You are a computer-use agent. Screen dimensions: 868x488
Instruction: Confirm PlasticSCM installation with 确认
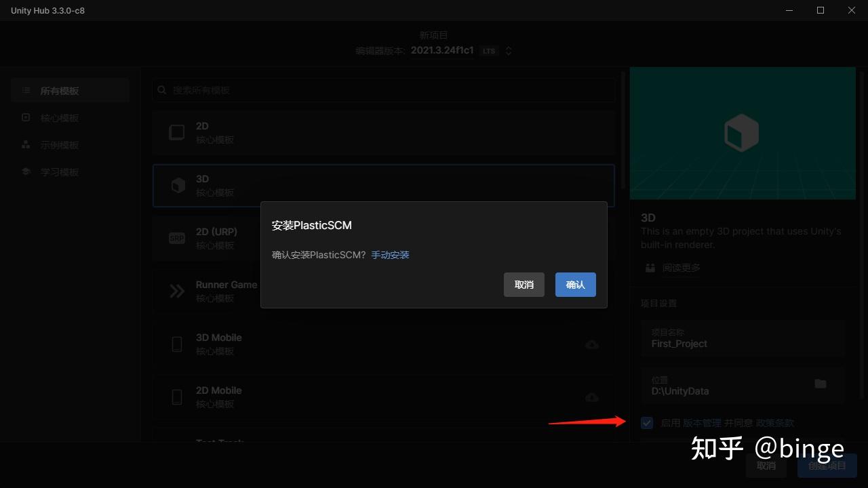pos(575,285)
